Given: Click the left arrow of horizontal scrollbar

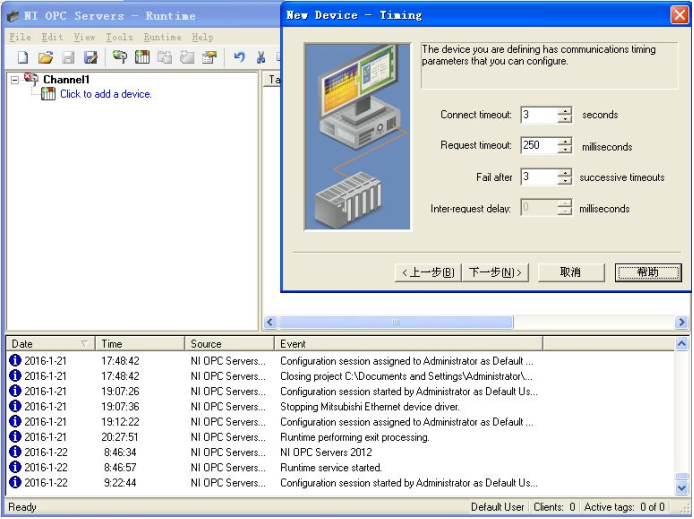Looking at the screenshot, I should click(x=270, y=322).
